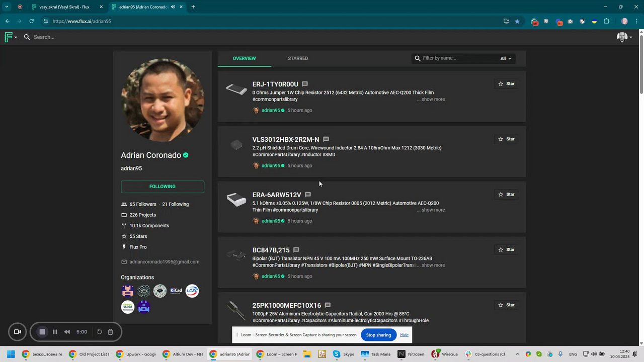Open a new browser tab
644x362 pixels.
tap(193, 7)
